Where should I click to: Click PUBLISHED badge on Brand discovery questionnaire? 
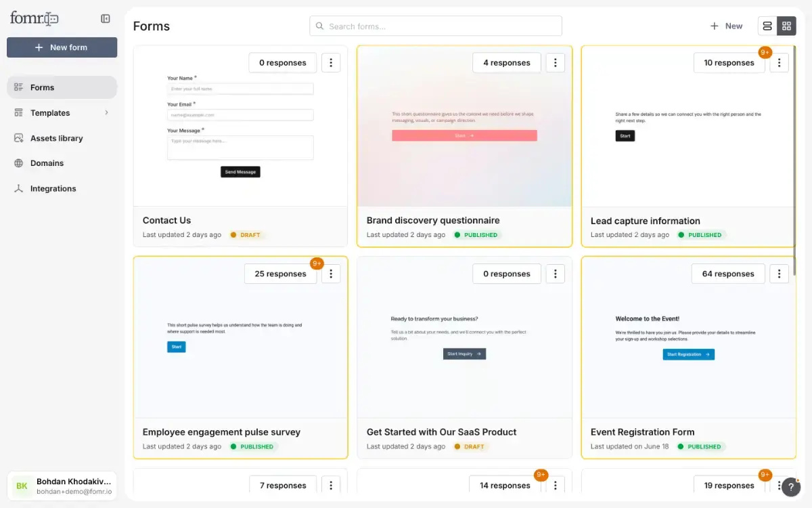pos(476,235)
